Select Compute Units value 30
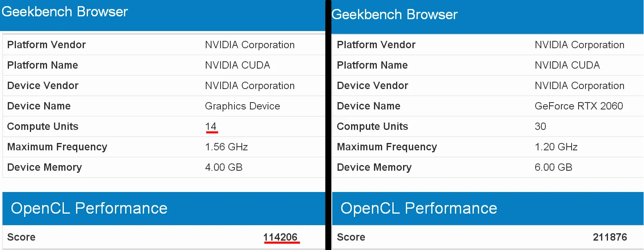 540,126
